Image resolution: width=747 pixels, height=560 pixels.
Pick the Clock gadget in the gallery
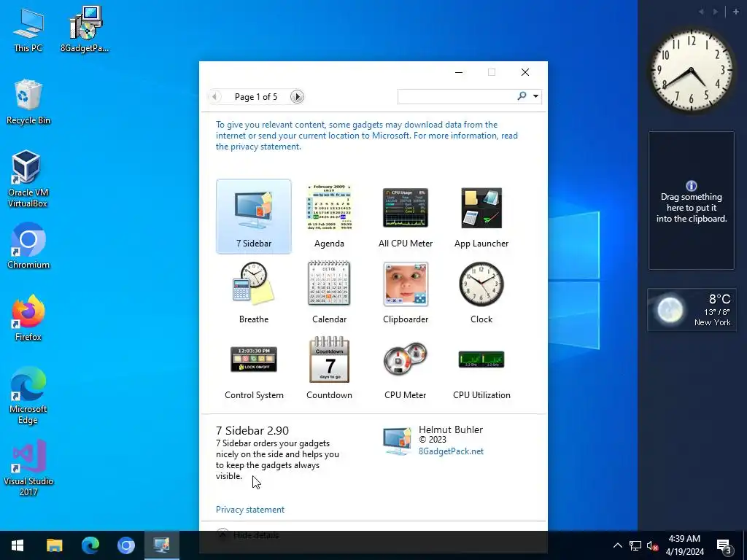481,292
